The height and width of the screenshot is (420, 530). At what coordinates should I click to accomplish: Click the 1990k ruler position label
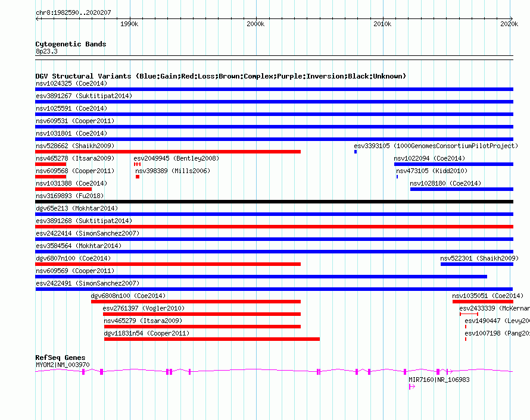[x=129, y=24]
